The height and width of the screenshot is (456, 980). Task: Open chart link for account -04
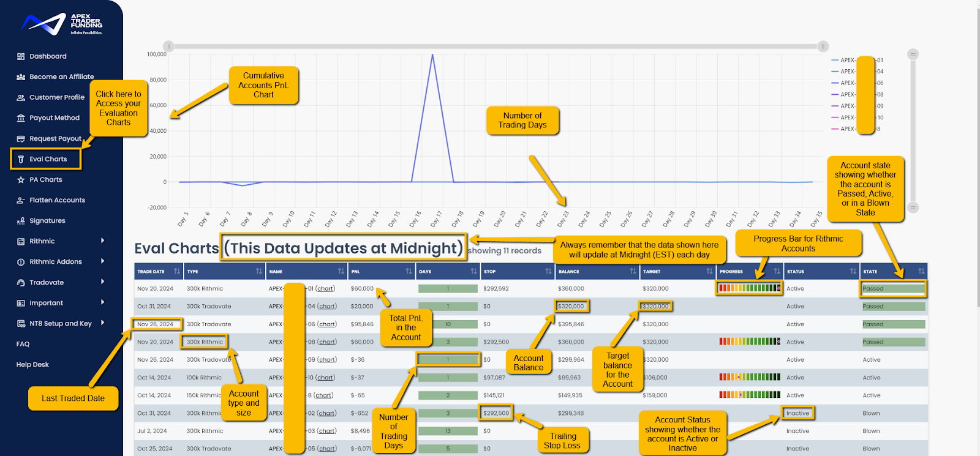pyautogui.click(x=327, y=307)
